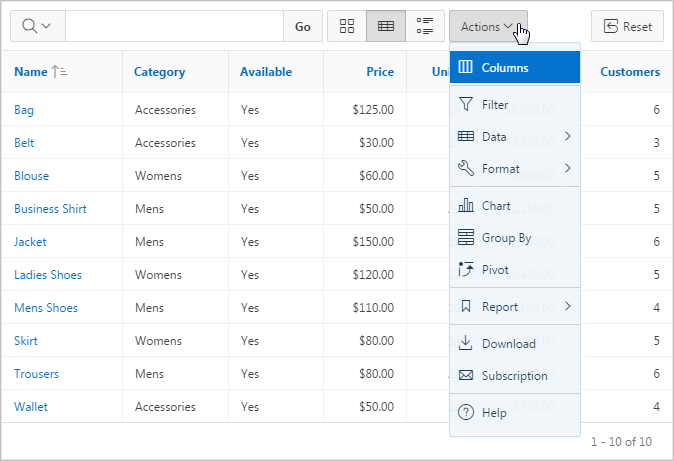The width and height of the screenshot is (674, 461).
Task: Expand the Report submenu
Action: tap(515, 306)
